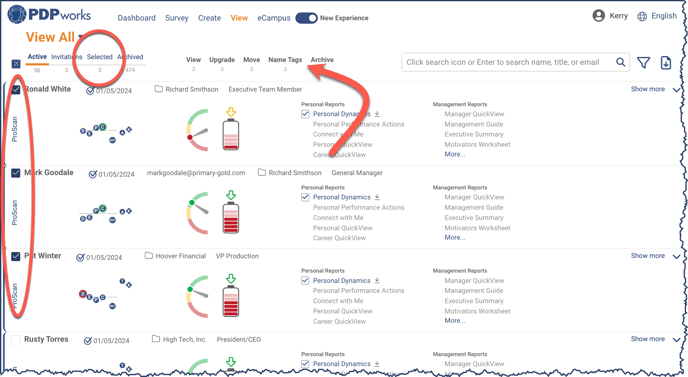Viewport: 688px width, 377px height.
Task: Uncheck Ronald White's selection checkbox
Action: pos(16,90)
